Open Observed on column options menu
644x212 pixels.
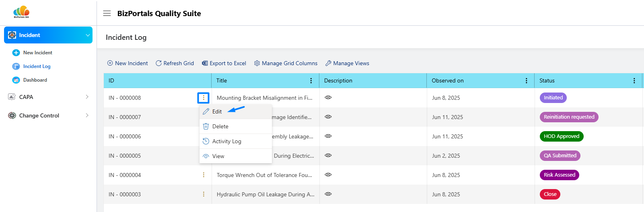coord(527,81)
